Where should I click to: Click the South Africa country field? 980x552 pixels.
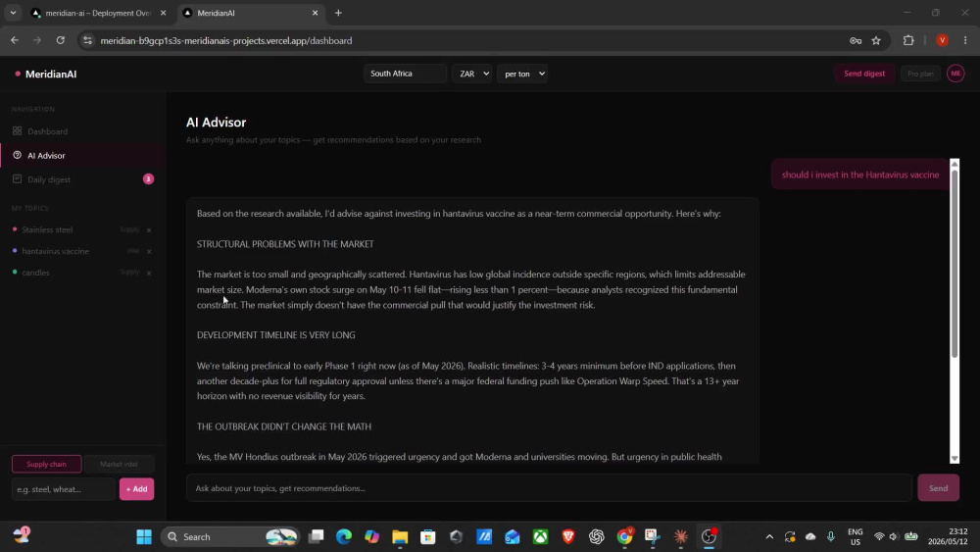[405, 74]
